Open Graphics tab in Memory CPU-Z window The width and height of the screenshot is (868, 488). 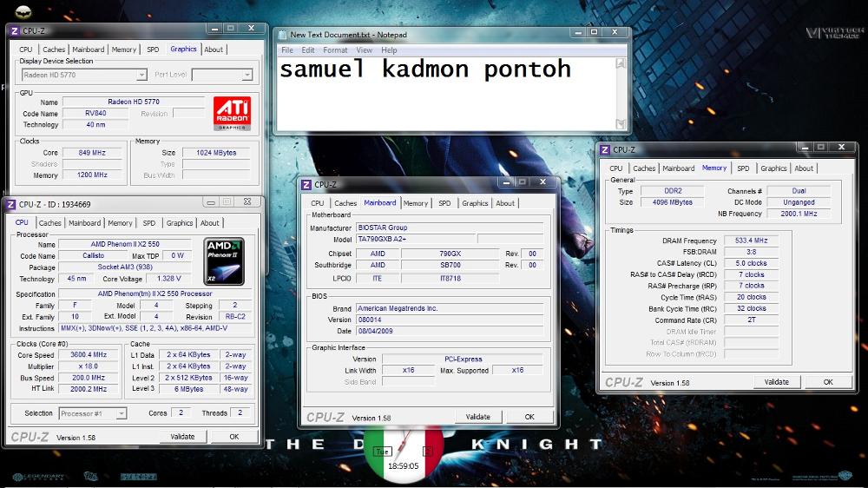coord(773,168)
